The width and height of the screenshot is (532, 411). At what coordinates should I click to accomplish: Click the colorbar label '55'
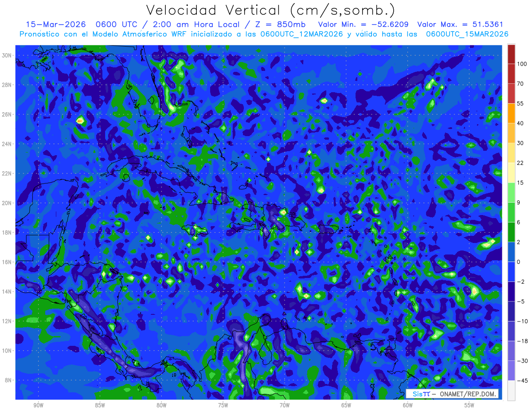coord(520,103)
